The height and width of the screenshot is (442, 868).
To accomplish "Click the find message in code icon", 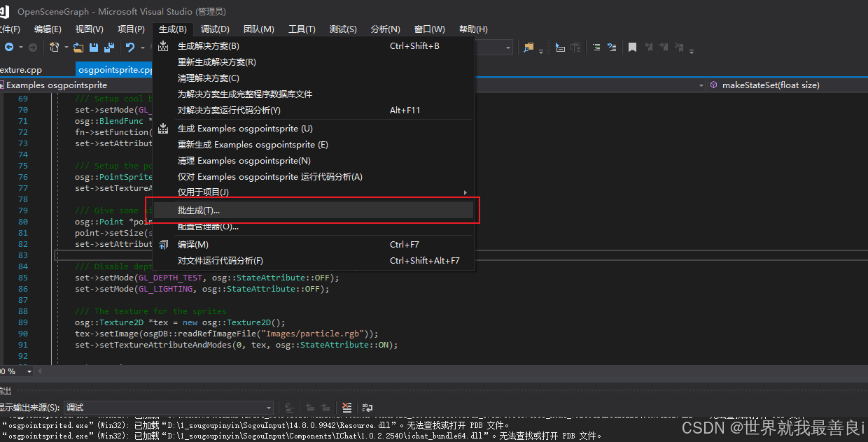I will tap(289, 408).
